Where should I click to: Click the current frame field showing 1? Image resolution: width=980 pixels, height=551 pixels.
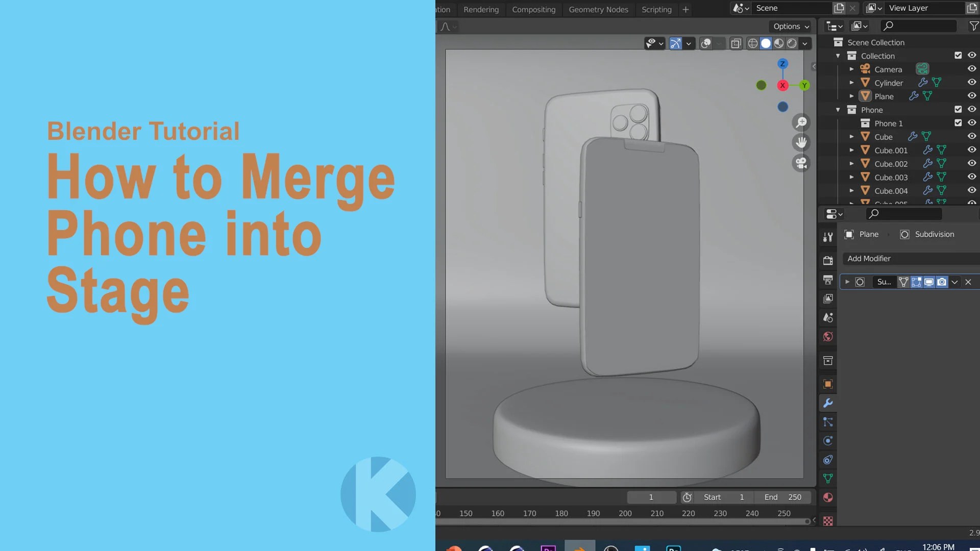(651, 497)
